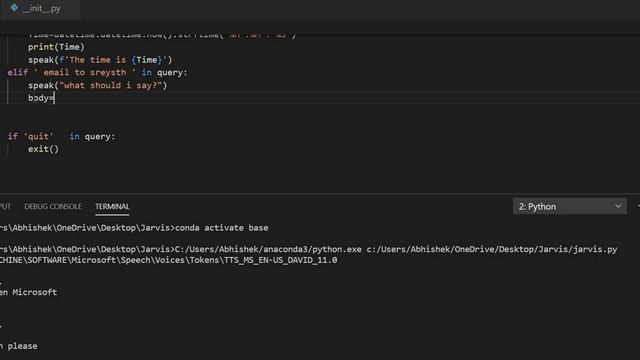The image size is (640, 360).
Task: Select the TERMINAL panel tab
Action: pos(112,207)
